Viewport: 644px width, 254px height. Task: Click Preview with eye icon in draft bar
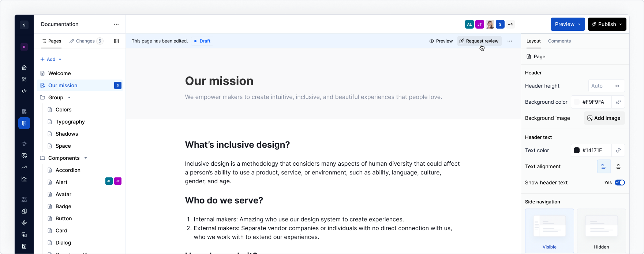point(441,41)
